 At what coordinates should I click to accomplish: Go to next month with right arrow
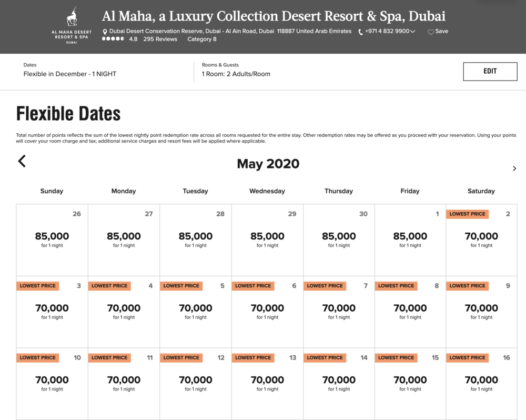coord(514,168)
